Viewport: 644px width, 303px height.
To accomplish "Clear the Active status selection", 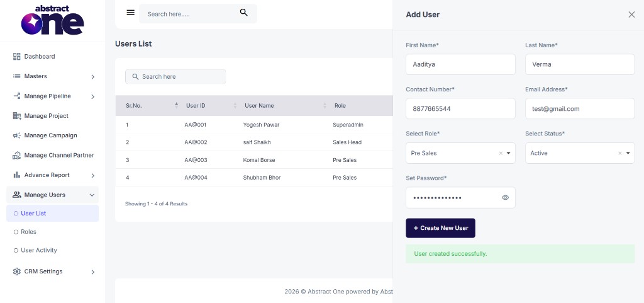I will click(620, 153).
